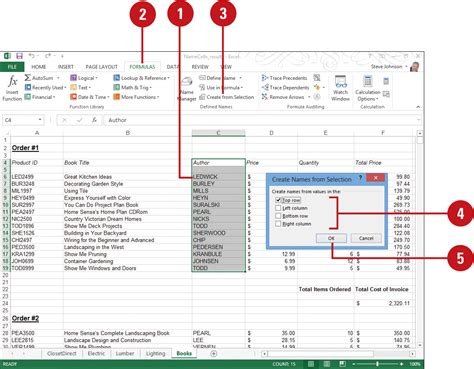Open the Name Manager icon
This screenshot has height=369, width=474.
[186, 82]
